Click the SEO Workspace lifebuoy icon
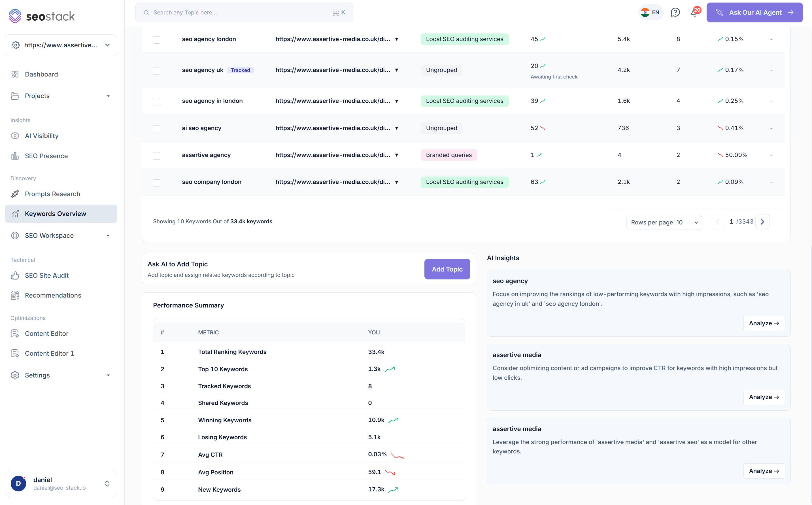812x505 pixels. (x=15, y=235)
